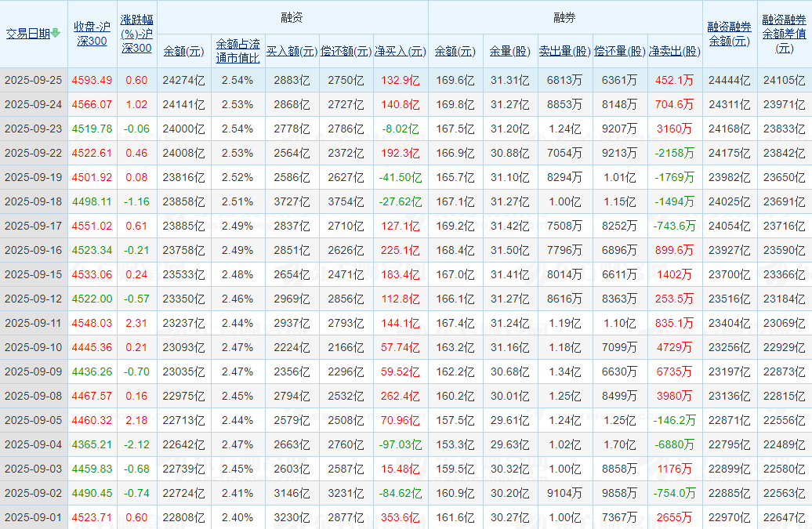
Task: Sort table by 偿还额(元)
Action: coord(346,51)
